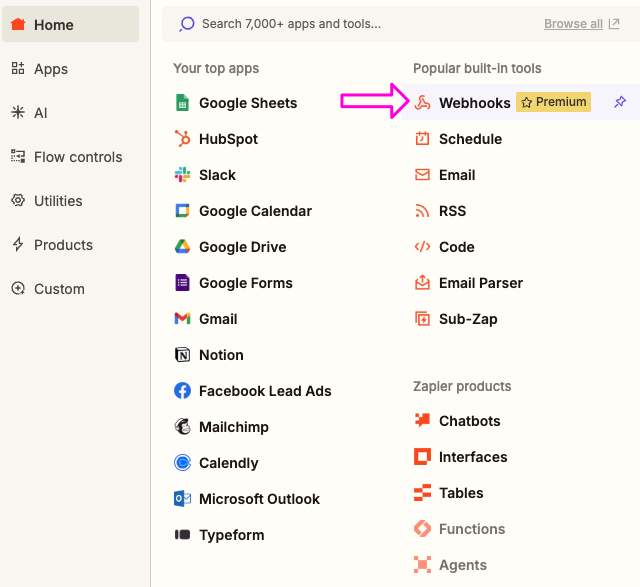This screenshot has width=640, height=587.
Task: Click the Google Sheets icon
Action: (x=182, y=102)
